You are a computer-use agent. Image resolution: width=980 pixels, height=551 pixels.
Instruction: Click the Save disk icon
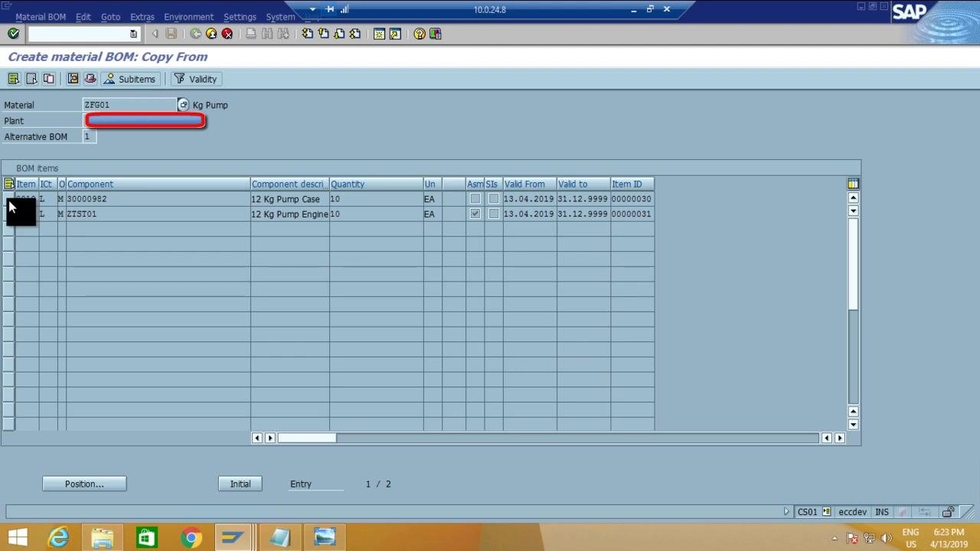point(171,34)
